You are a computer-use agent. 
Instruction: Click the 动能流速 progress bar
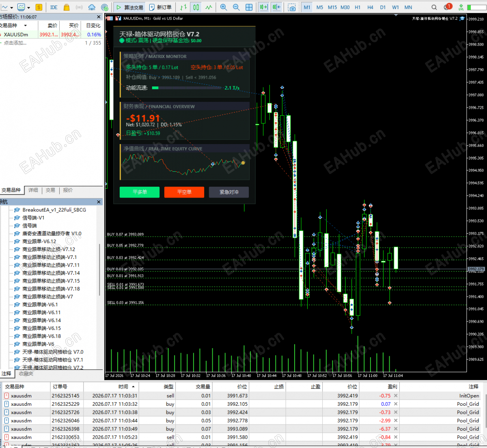(187, 88)
